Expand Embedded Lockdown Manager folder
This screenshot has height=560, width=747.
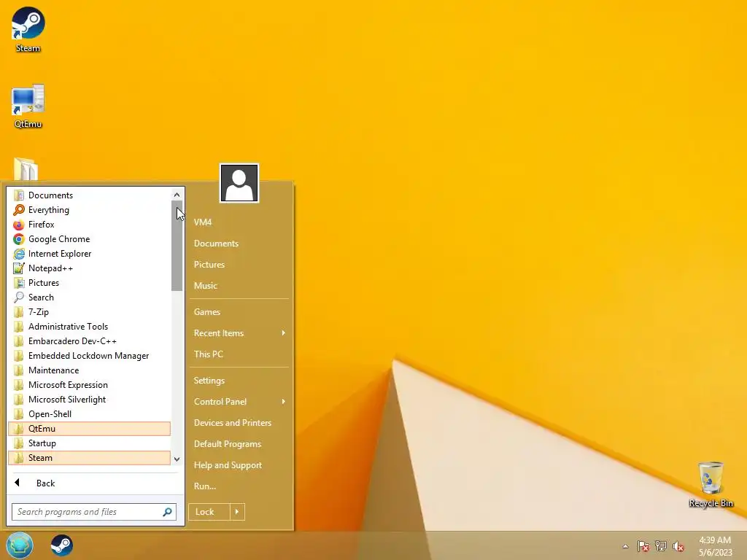[x=89, y=356]
